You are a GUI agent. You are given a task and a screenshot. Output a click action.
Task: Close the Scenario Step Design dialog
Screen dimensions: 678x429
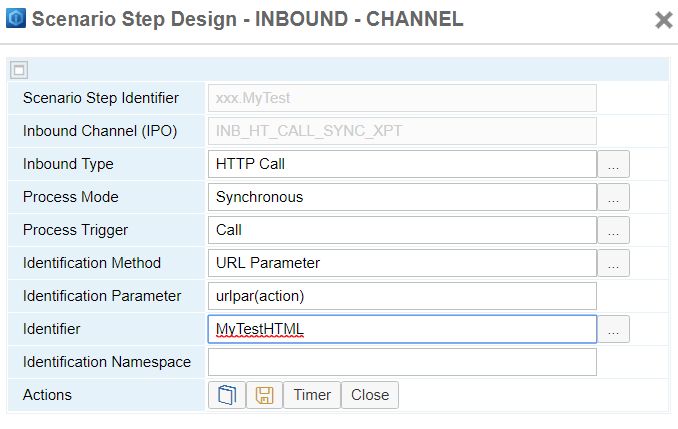click(x=664, y=20)
